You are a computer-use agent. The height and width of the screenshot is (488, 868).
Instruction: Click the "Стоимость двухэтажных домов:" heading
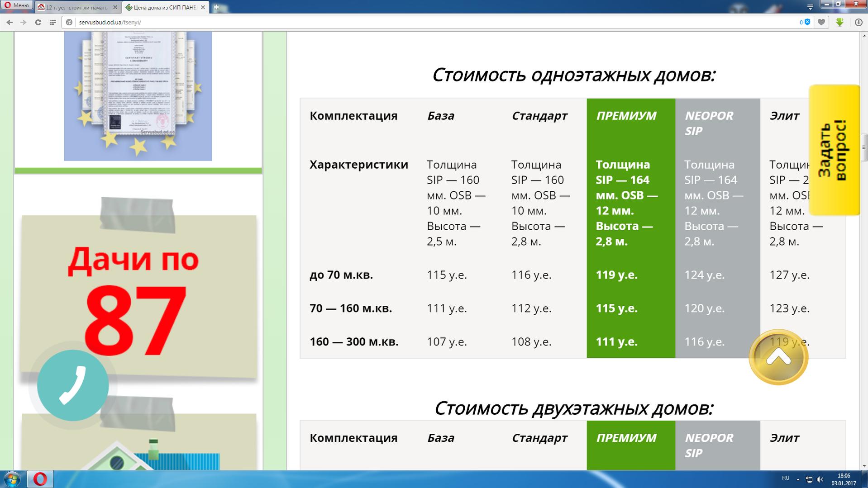[573, 408]
